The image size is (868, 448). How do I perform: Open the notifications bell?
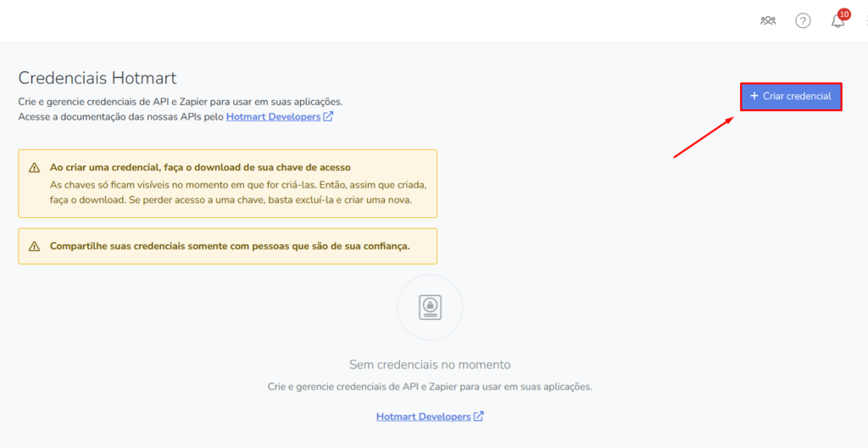[x=837, y=21]
